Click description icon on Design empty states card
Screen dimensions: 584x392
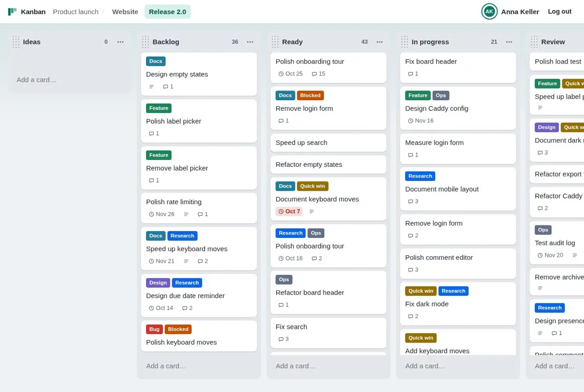click(x=151, y=87)
